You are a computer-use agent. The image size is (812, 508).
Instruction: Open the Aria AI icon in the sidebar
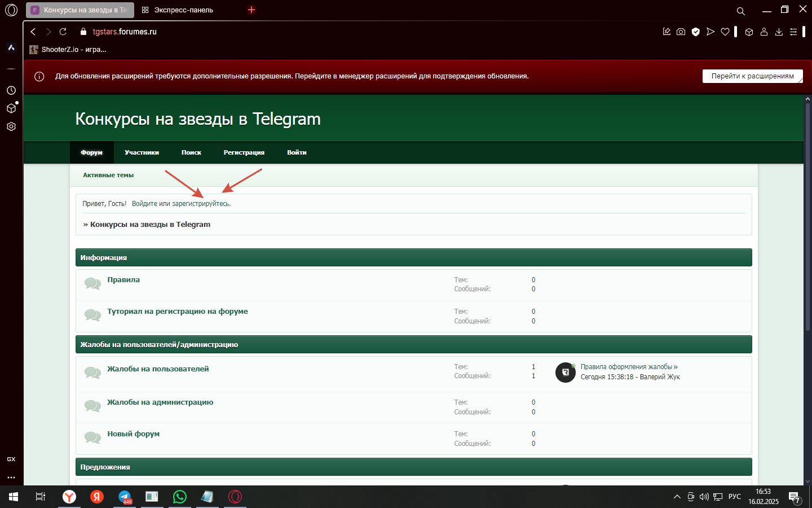click(x=11, y=48)
